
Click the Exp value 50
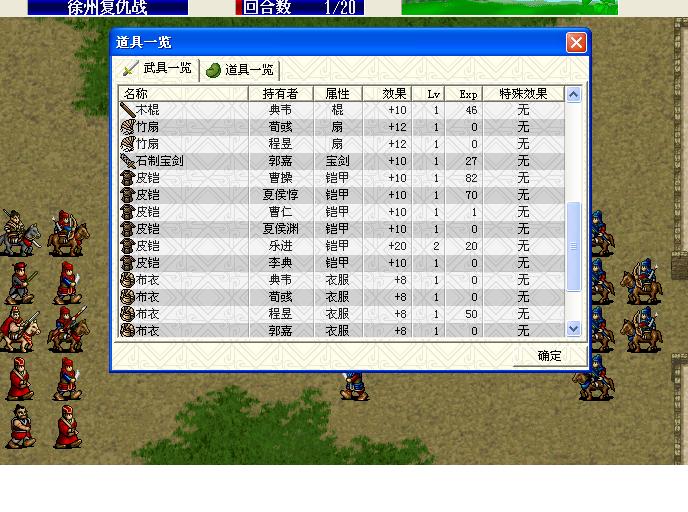click(471, 314)
